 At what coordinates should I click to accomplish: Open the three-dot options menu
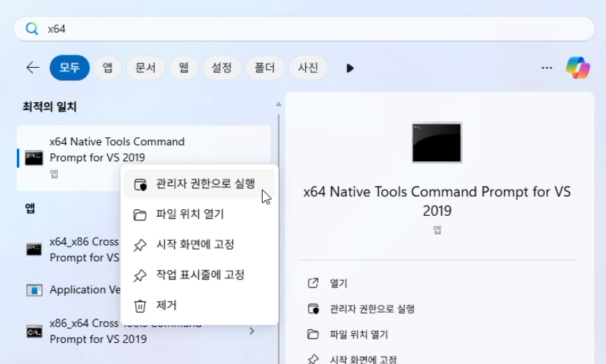(546, 68)
